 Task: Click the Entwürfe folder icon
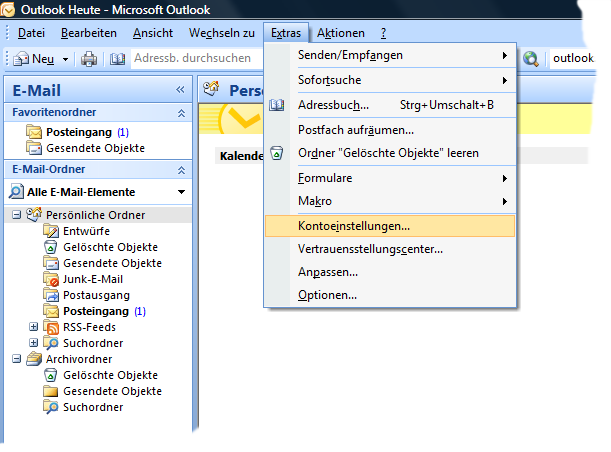click(x=51, y=231)
